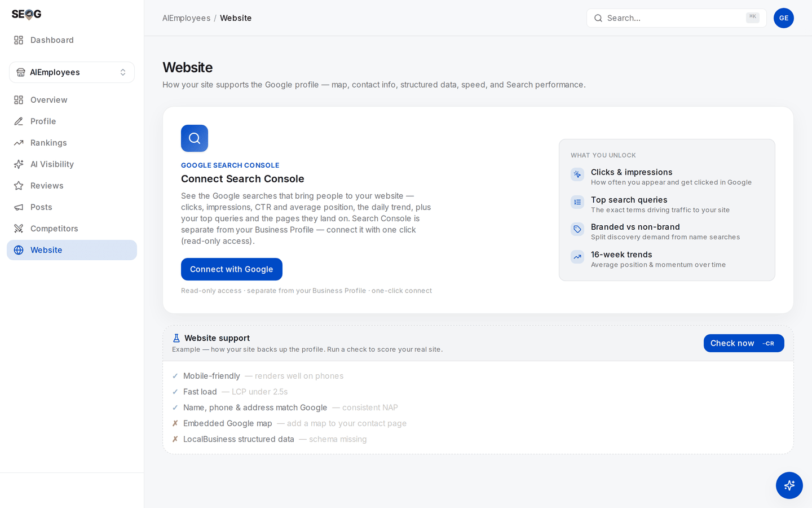Click Connect with Google button
Image resolution: width=812 pixels, height=508 pixels.
pos(232,269)
